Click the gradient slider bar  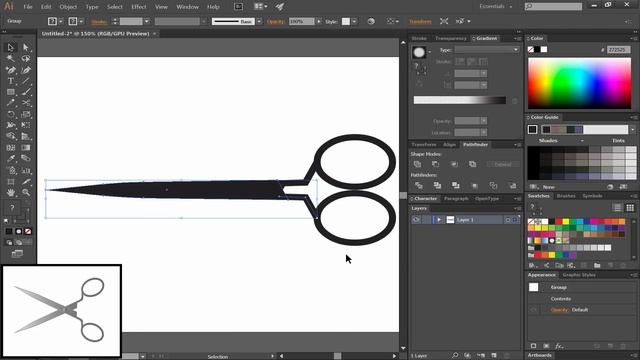click(x=460, y=100)
